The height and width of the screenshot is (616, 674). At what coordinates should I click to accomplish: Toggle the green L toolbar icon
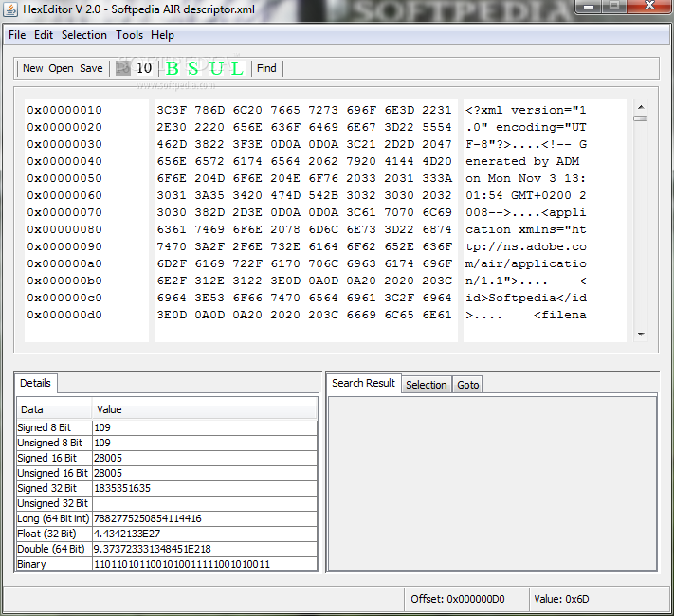(236, 68)
